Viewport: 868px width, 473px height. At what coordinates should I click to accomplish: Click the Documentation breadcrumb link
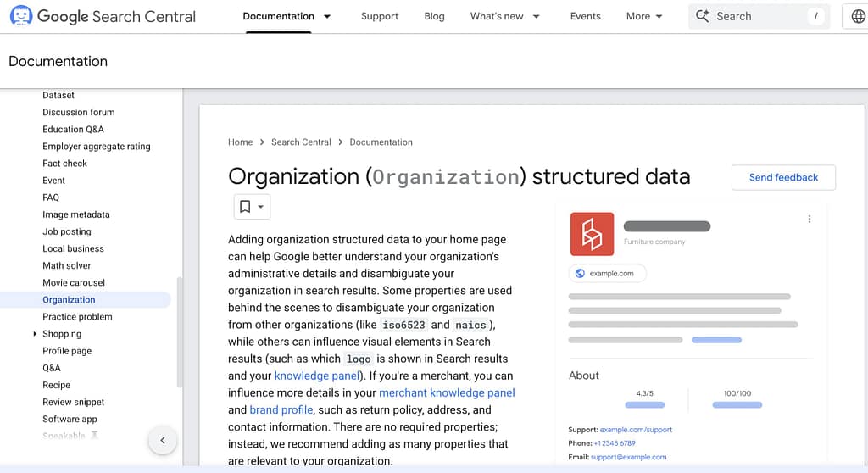tap(381, 142)
